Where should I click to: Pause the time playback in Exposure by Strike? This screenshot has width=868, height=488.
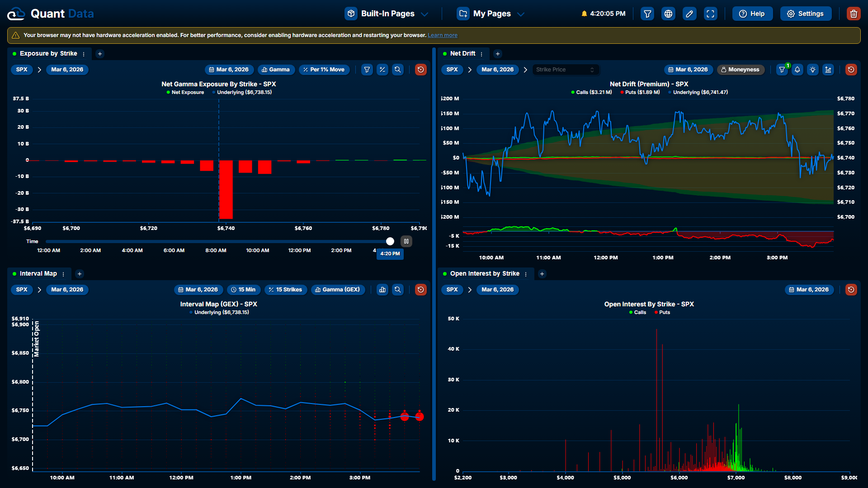[x=406, y=241]
